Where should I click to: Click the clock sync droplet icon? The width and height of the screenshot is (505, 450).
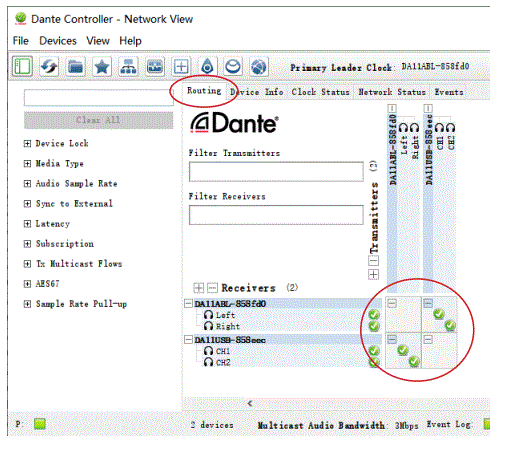pyautogui.click(x=207, y=67)
